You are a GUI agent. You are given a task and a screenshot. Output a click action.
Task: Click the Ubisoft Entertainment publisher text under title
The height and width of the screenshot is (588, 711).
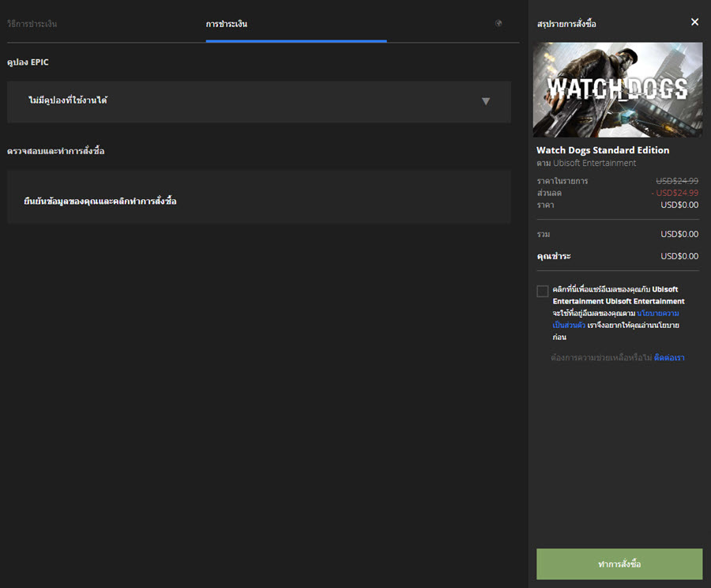pos(594,163)
